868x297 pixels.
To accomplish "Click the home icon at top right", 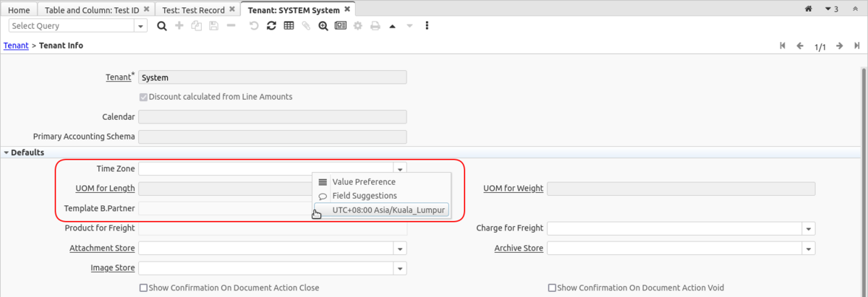I will 809,9.
